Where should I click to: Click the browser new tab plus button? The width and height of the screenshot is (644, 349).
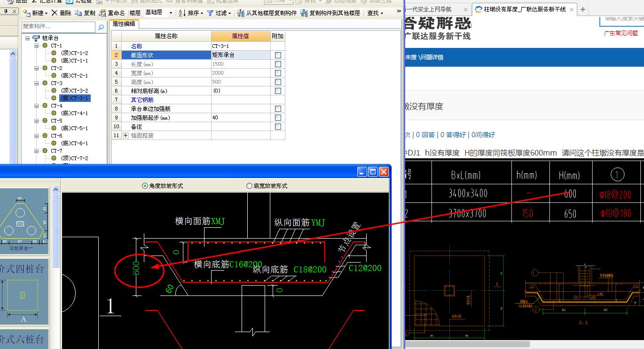pos(583,9)
